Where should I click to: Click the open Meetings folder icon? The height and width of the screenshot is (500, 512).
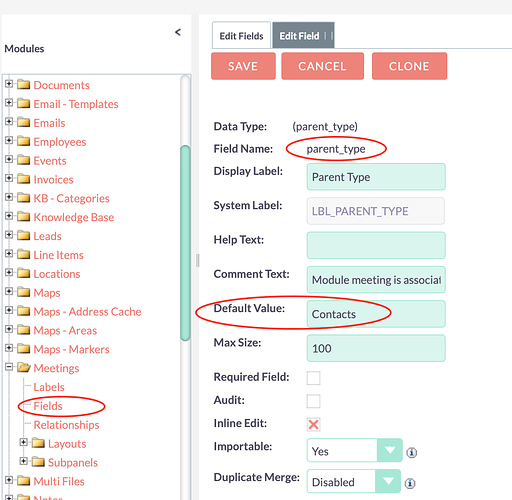point(24,368)
